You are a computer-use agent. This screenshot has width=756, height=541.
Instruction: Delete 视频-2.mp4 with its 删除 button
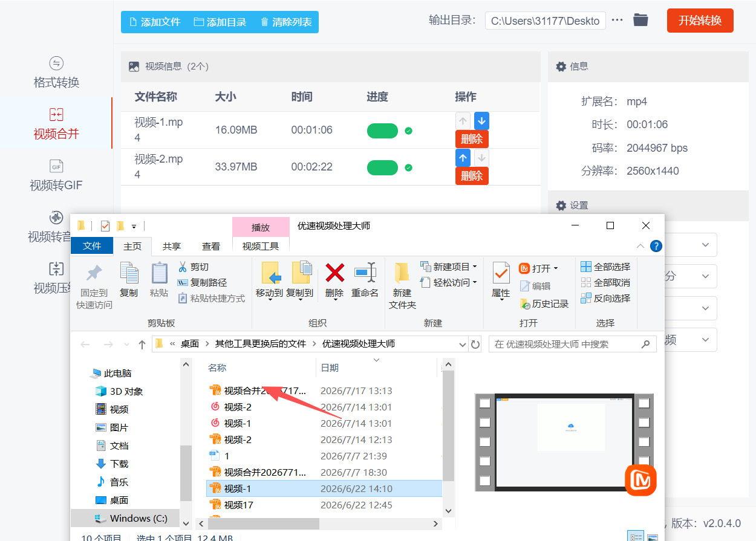[x=472, y=176]
